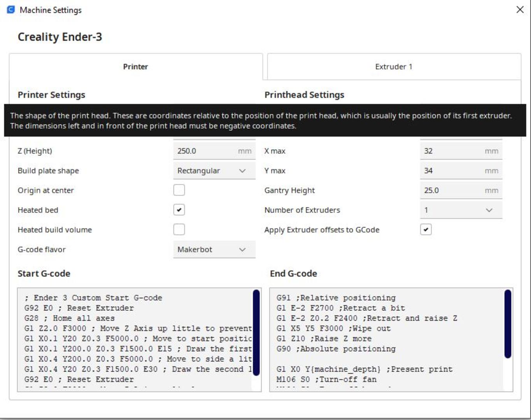Click the Cura logo icon in title bar

[11, 10]
